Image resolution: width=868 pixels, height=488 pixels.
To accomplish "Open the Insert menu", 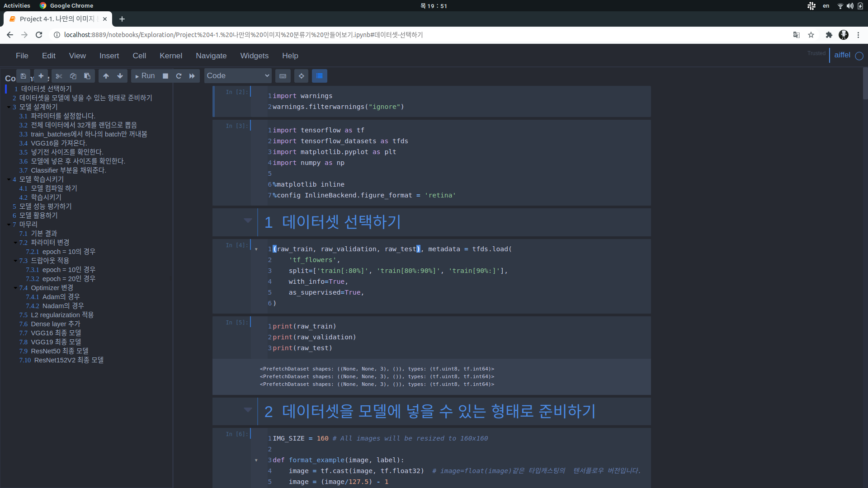I will [x=109, y=56].
